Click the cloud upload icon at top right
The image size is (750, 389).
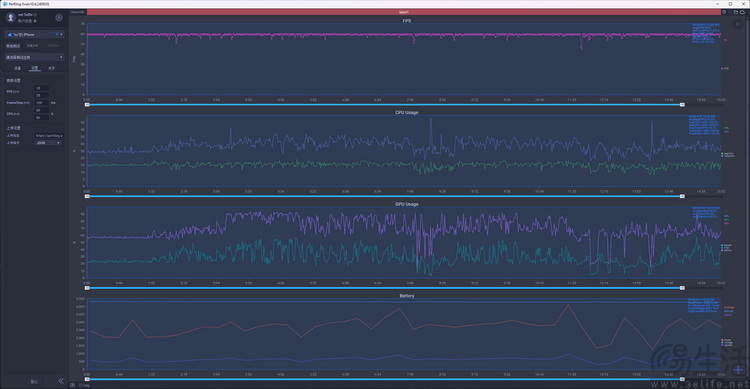click(742, 12)
